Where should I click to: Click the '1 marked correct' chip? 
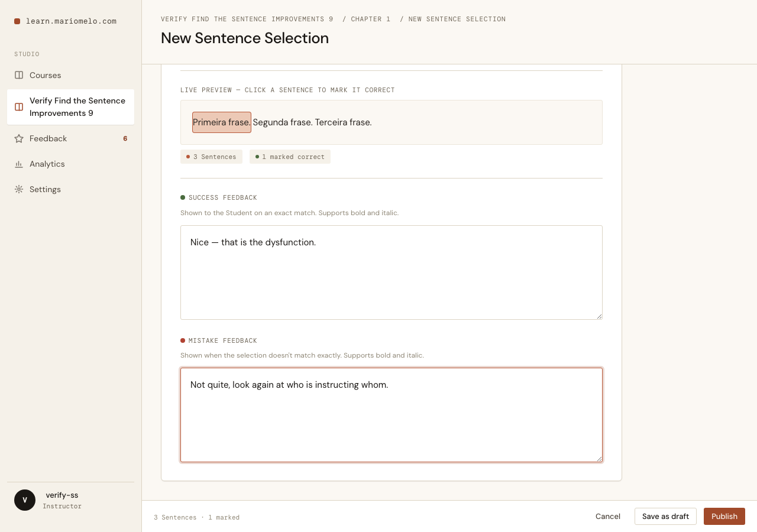coord(290,157)
